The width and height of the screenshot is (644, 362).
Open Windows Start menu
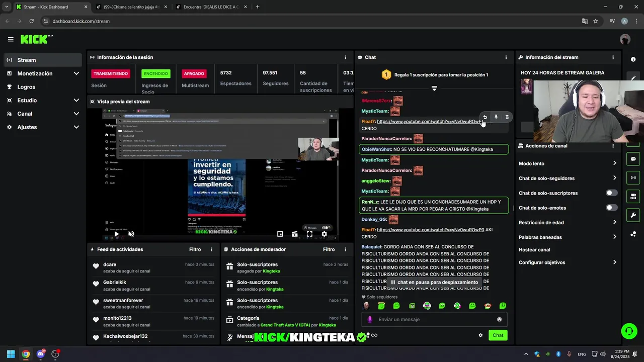[x=11, y=354]
